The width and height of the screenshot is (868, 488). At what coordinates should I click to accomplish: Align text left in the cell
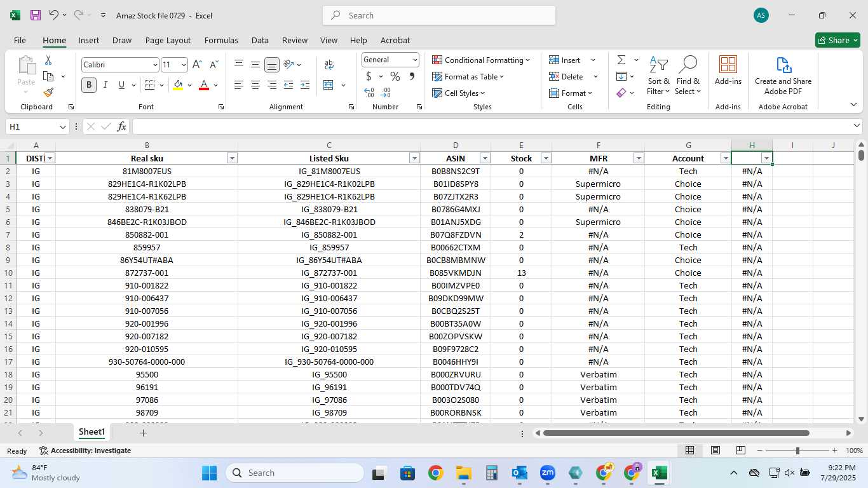click(x=239, y=85)
